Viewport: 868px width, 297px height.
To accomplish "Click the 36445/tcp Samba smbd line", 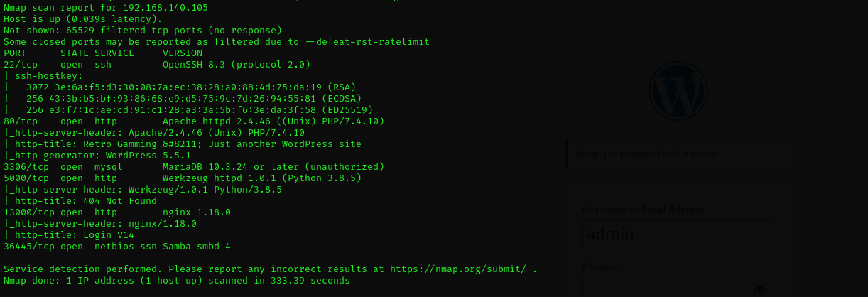I will tap(117, 247).
